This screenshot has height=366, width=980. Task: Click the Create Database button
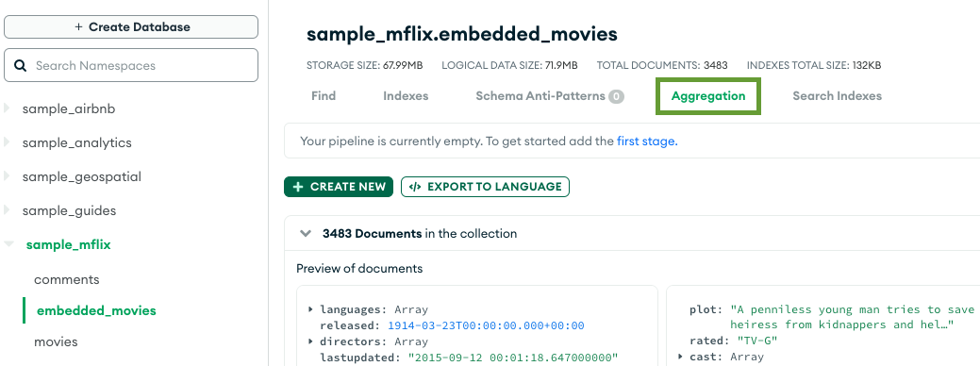(x=131, y=26)
